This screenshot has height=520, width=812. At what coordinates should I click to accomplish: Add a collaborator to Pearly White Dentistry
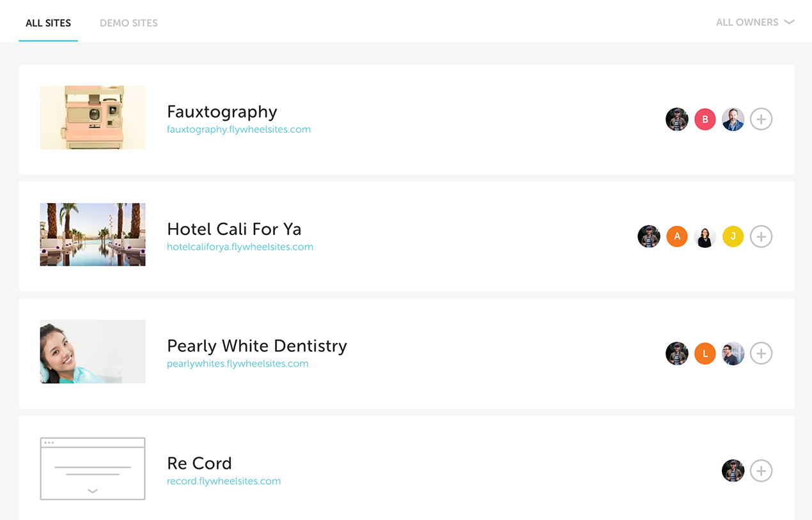coord(761,353)
